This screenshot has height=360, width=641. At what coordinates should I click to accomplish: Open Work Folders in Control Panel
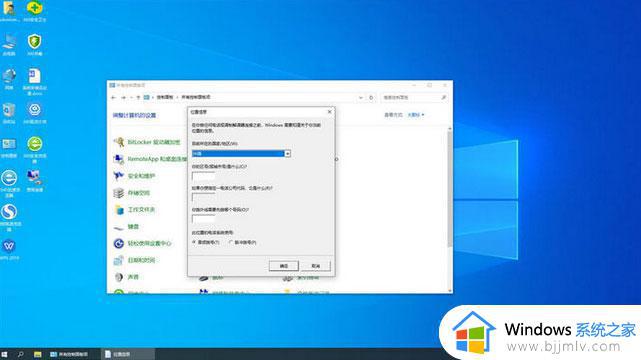click(x=134, y=210)
